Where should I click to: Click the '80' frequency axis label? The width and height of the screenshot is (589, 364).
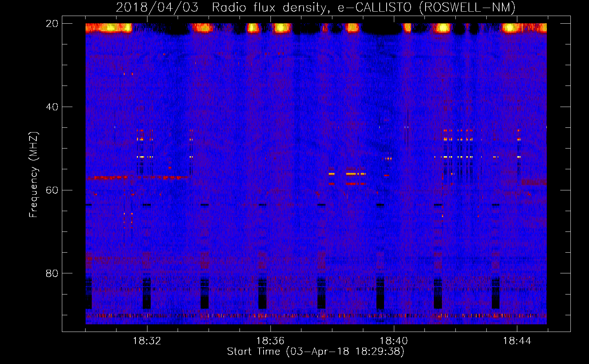(x=52, y=273)
